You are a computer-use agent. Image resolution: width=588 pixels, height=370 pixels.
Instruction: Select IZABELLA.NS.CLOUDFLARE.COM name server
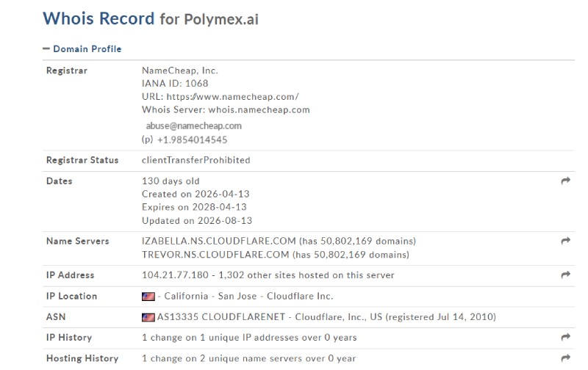coord(218,241)
